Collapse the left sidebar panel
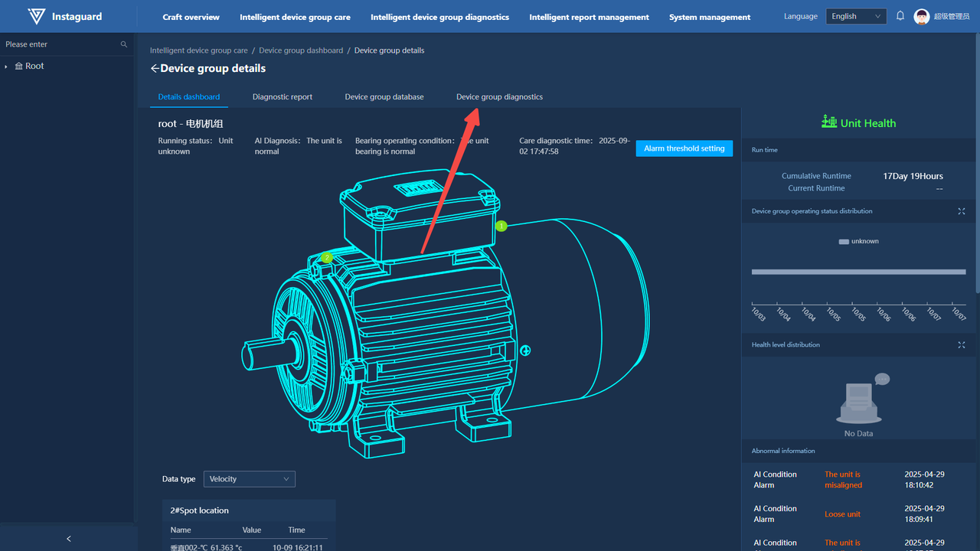Viewport: 980px width, 551px height. coord(69,539)
